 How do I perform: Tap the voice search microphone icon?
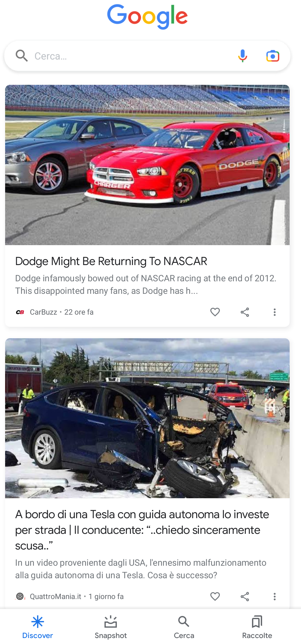pyautogui.click(x=242, y=56)
